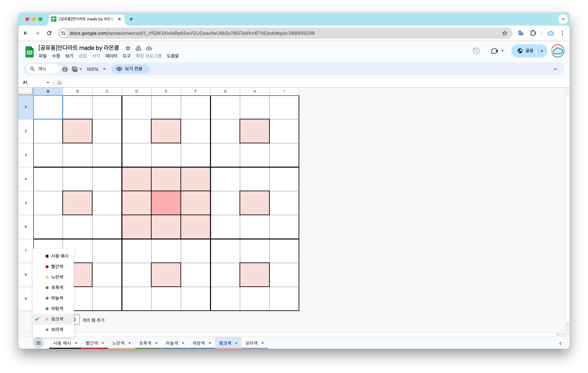Open version history clock icon

(476, 51)
